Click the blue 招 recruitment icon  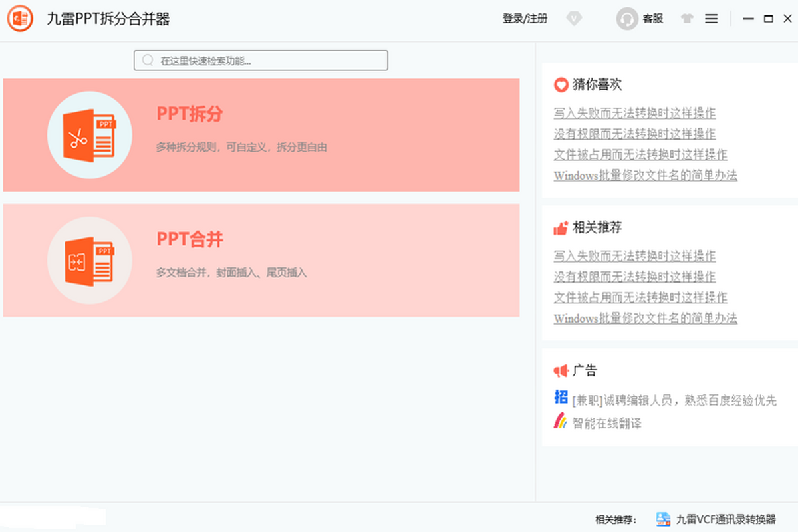tap(561, 397)
